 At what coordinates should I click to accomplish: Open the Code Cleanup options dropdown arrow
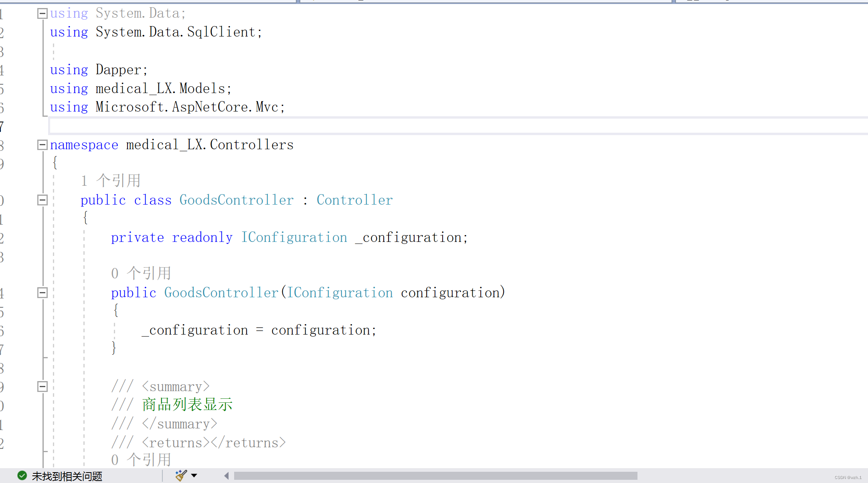[x=194, y=476]
